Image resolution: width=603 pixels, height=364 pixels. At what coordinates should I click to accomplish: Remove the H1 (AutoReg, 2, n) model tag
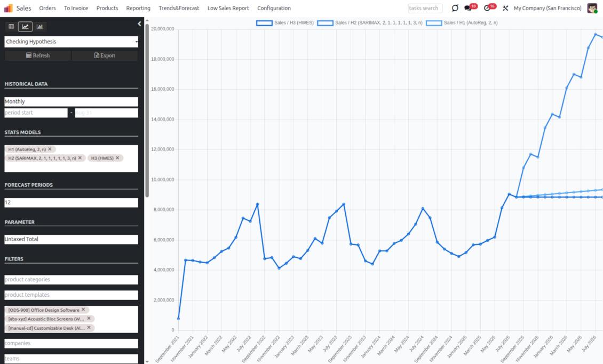pos(50,149)
